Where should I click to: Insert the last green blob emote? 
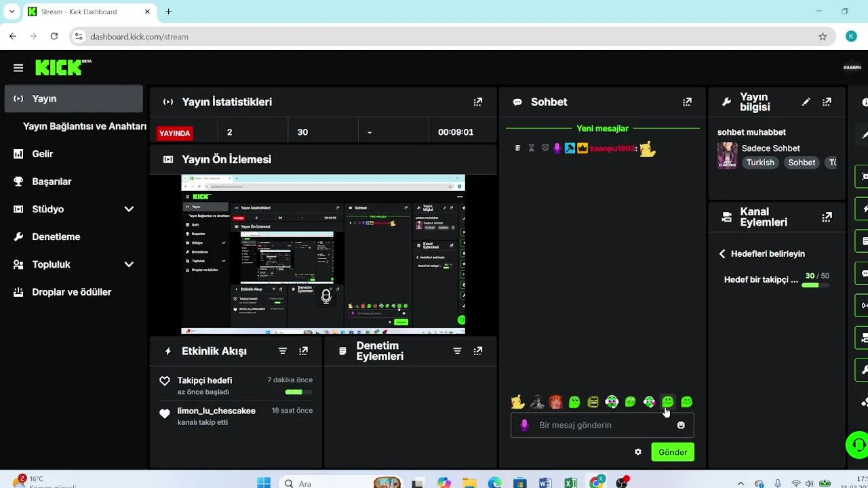[686, 402]
